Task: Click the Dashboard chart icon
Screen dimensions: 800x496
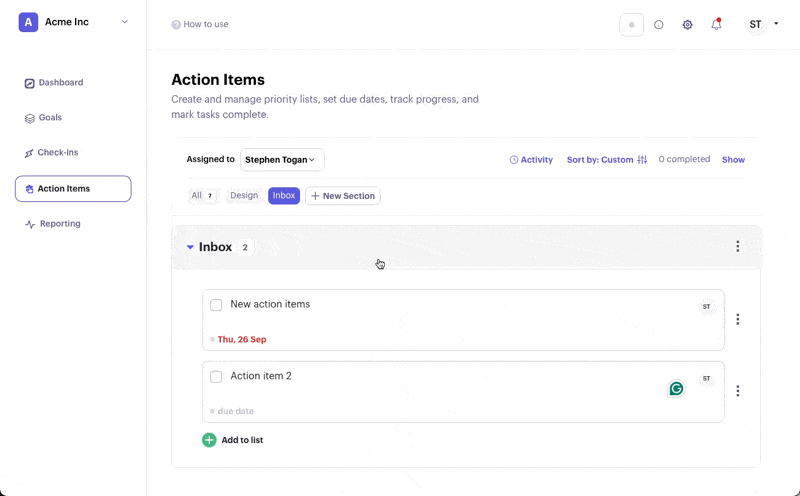Action: (30, 83)
